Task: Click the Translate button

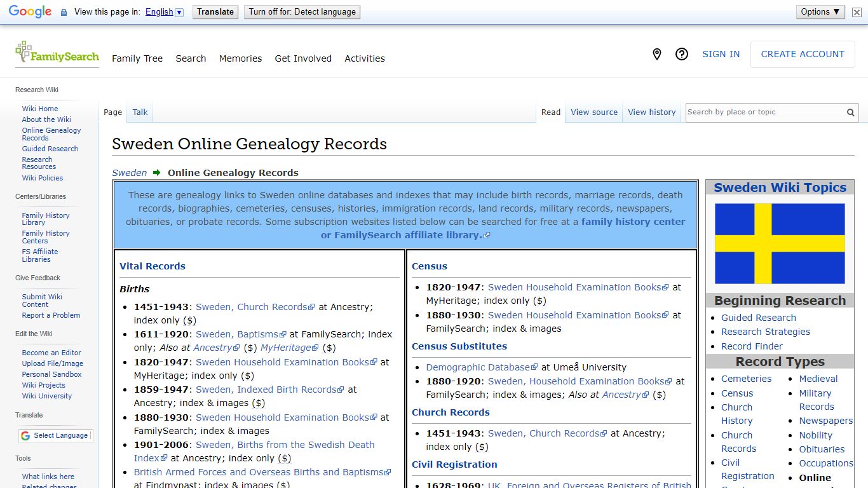Action: pyautogui.click(x=215, y=11)
